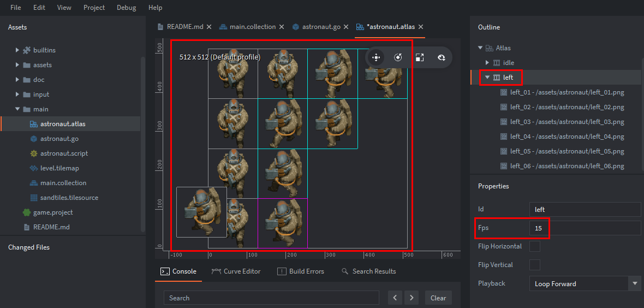This screenshot has width=644, height=308.
Task: Click the main folder icon
Action: coord(27,109)
